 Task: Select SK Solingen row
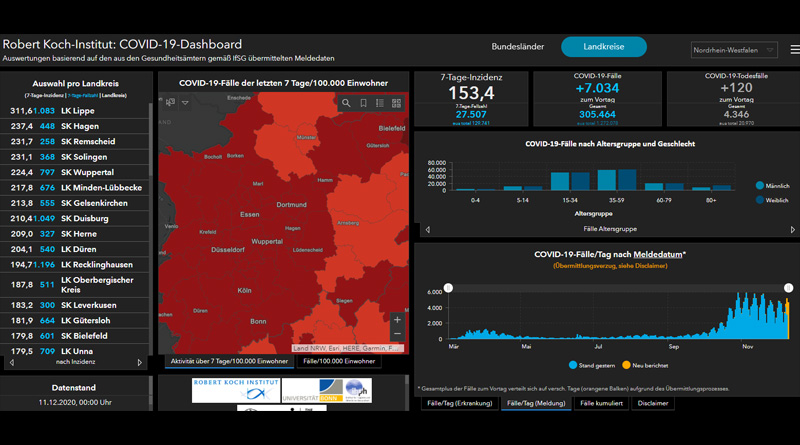tap(74, 157)
